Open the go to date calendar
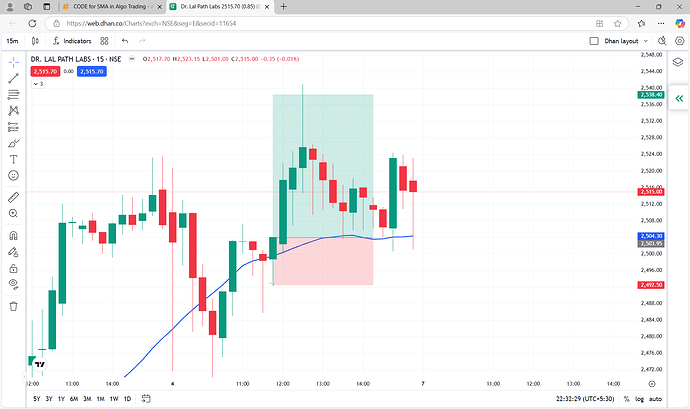This screenshot has height=409, width=690. (146, 399)
